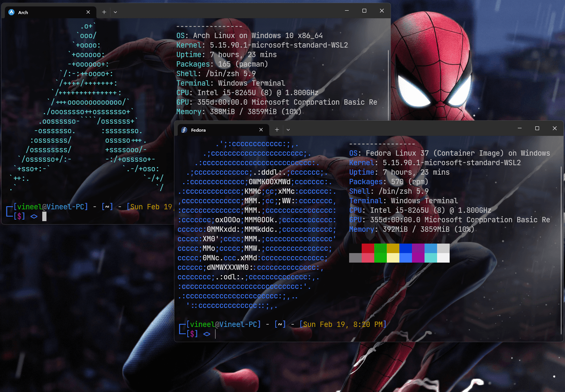Click the Fedora logo tab icon
Image resolution: width=565 pixels, height=392 pixels.
coord(184,130)
